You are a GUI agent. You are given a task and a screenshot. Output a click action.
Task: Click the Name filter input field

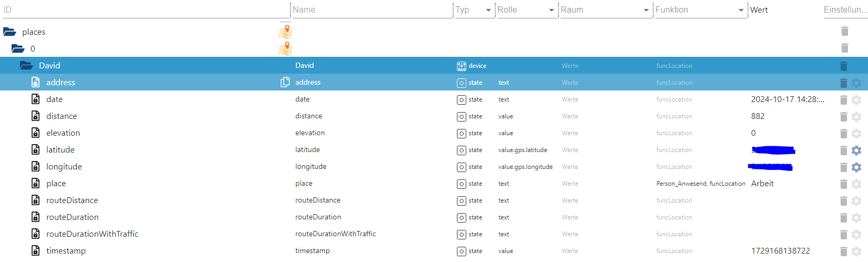371,10
